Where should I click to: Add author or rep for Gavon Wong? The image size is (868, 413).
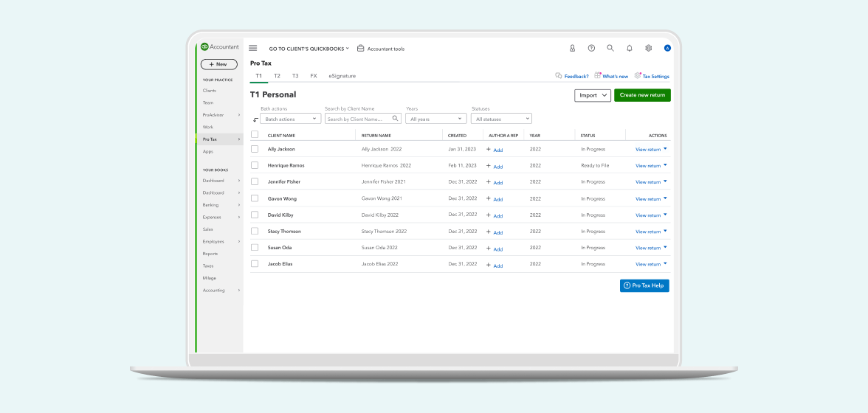[495, 198]
